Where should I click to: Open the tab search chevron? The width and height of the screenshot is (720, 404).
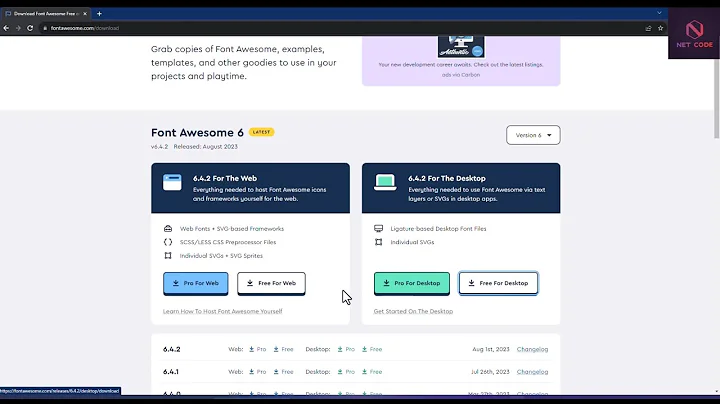click(659, 13)
